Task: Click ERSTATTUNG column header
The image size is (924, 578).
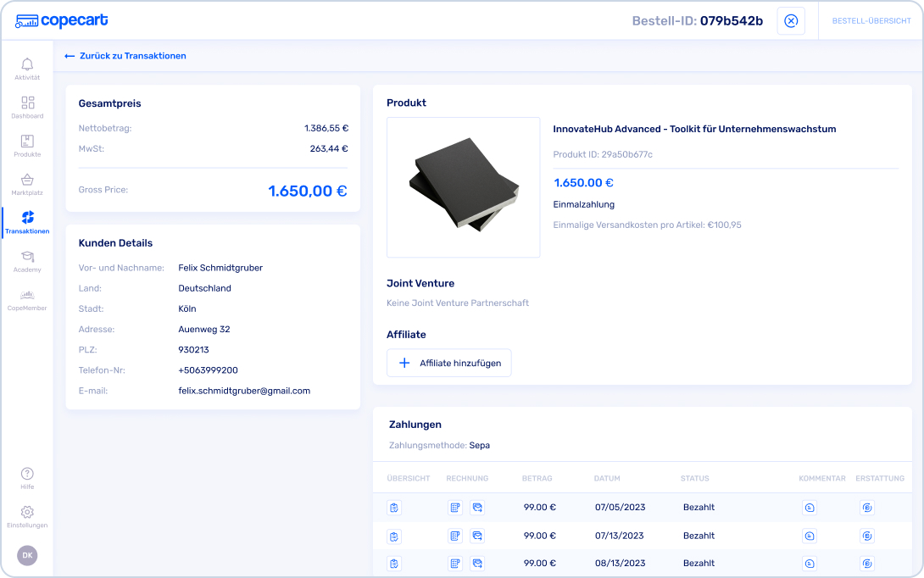Action: pos(880,479)
